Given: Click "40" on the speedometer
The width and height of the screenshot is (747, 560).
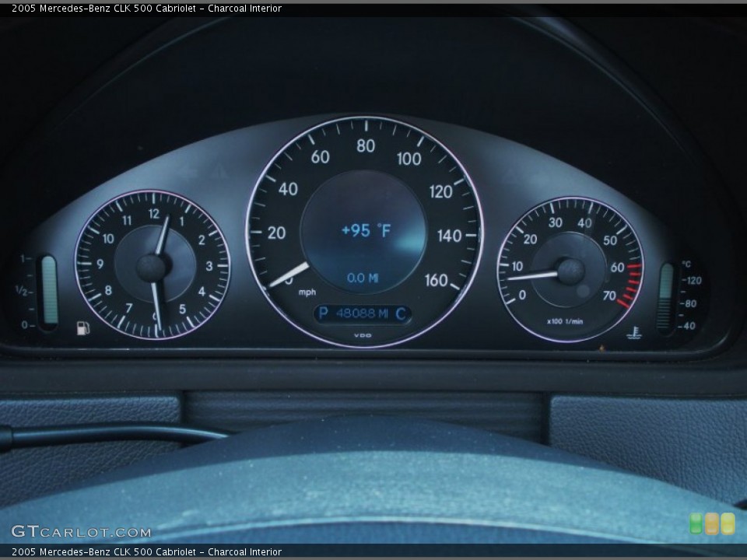Looking at the screenshot, I should tap(288, 189).
